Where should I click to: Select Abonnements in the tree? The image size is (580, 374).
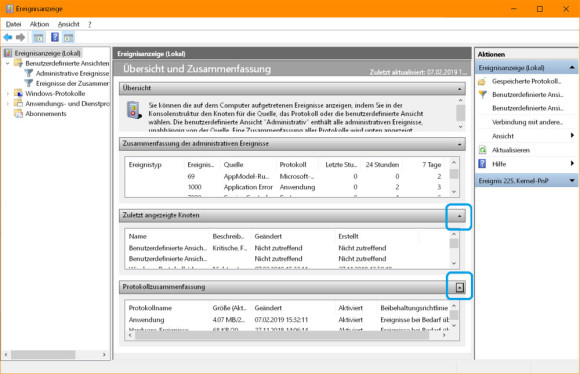click(45, 114)
